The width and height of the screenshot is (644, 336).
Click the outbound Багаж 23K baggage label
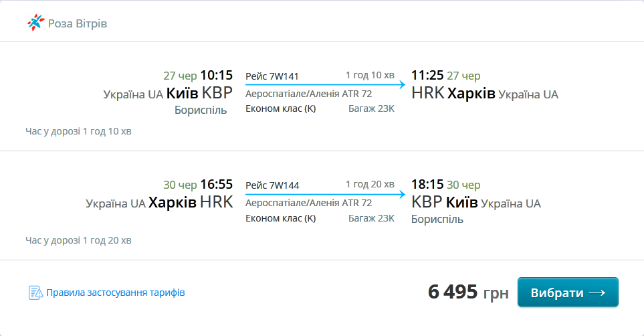371,108
